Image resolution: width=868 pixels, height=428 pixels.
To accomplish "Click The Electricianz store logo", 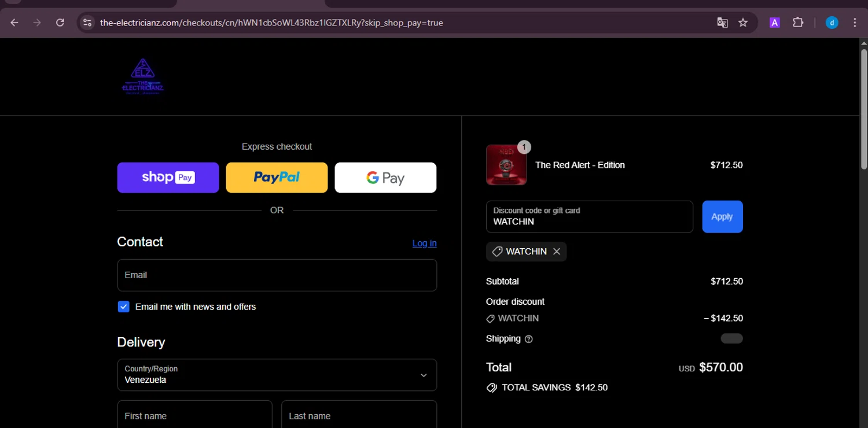I will [142, 76].
